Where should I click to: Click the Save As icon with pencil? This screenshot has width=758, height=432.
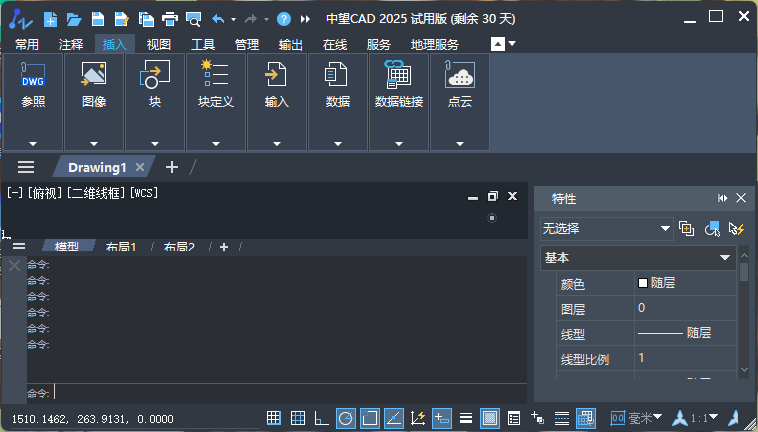click(122, 19)
